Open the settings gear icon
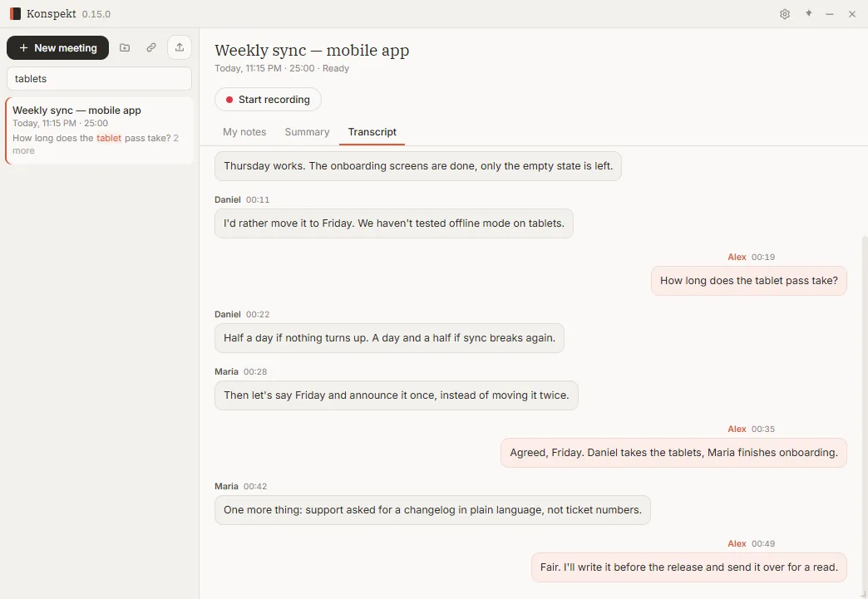The width and height of the screenshot is (868, 599). [x=784, y=14]
